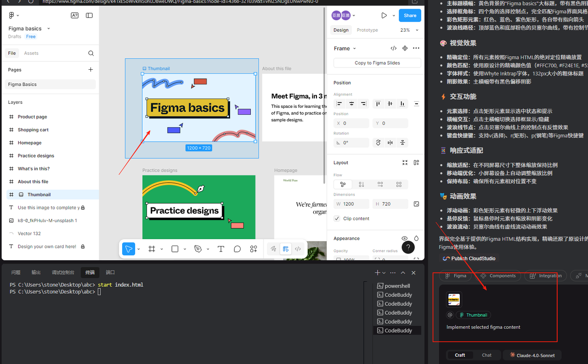This screenshot has width=588, height=364.
Task: Switch to the Assets tab
Action: [31, 53]
